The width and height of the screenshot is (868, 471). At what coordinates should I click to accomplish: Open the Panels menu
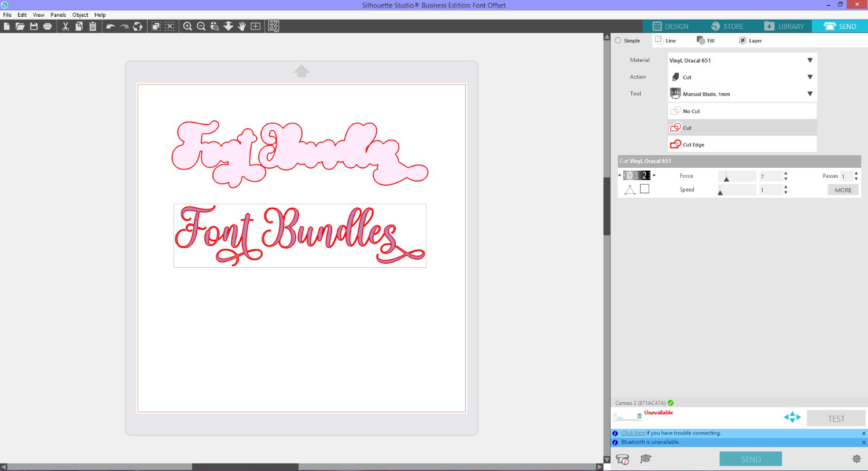(x=58, y=15)
